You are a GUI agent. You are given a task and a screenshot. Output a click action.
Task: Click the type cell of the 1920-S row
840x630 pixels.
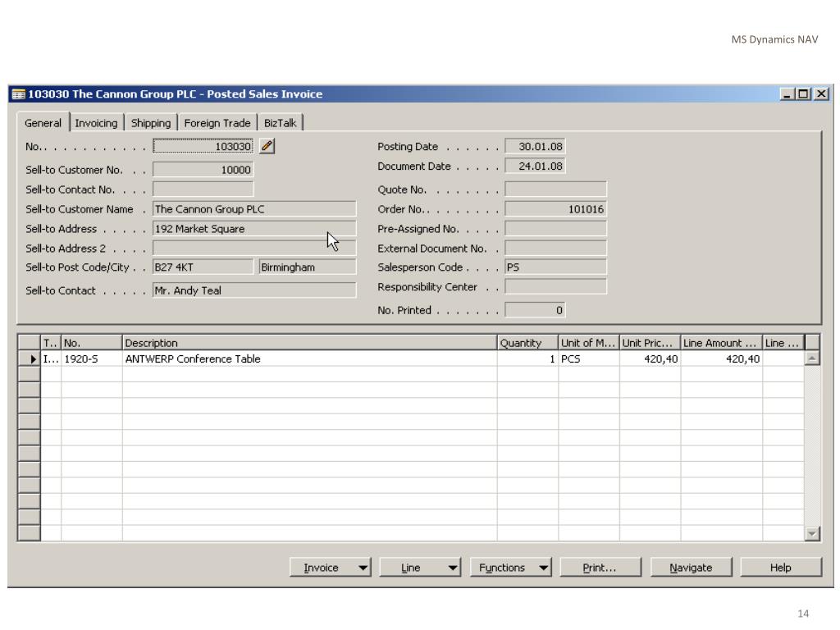coord(51,359)
